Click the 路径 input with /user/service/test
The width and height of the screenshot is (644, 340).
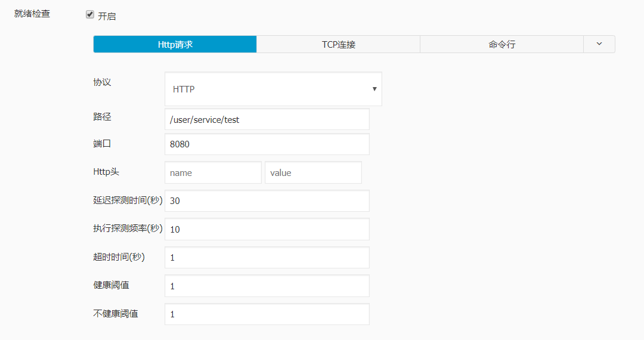point(267,119)
